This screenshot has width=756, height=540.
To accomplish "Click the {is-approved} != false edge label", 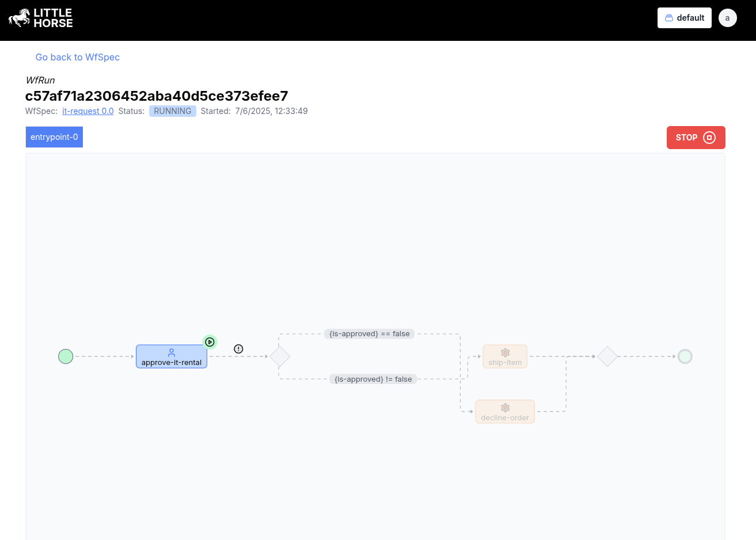I will click(373, 379).
